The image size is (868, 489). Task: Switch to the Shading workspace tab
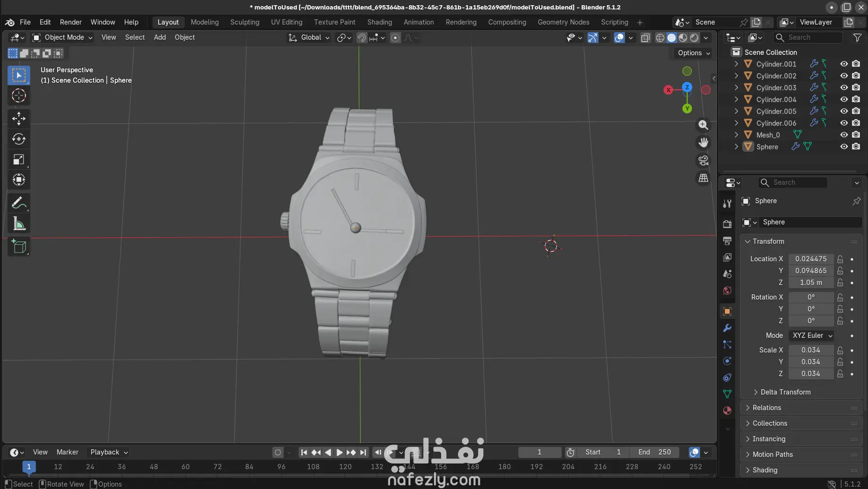[379, 22]
